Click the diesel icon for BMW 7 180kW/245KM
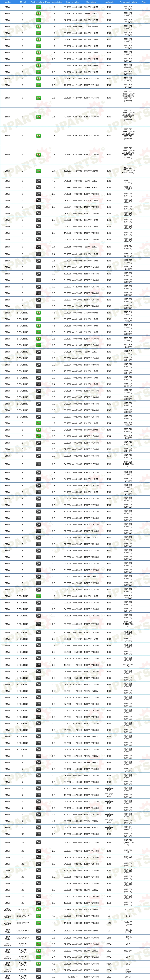 39,808
